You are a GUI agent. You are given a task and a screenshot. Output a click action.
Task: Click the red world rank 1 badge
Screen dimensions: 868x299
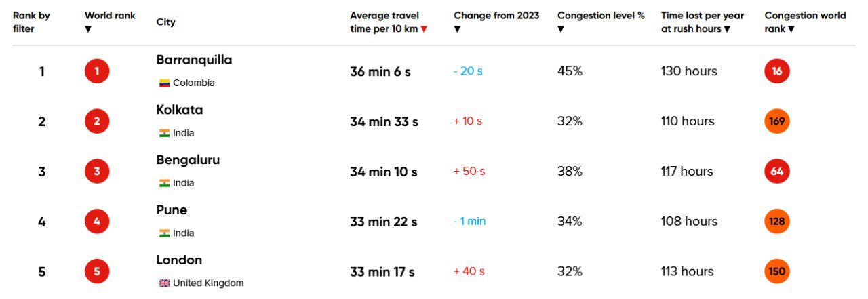click(x=97, y=71)
